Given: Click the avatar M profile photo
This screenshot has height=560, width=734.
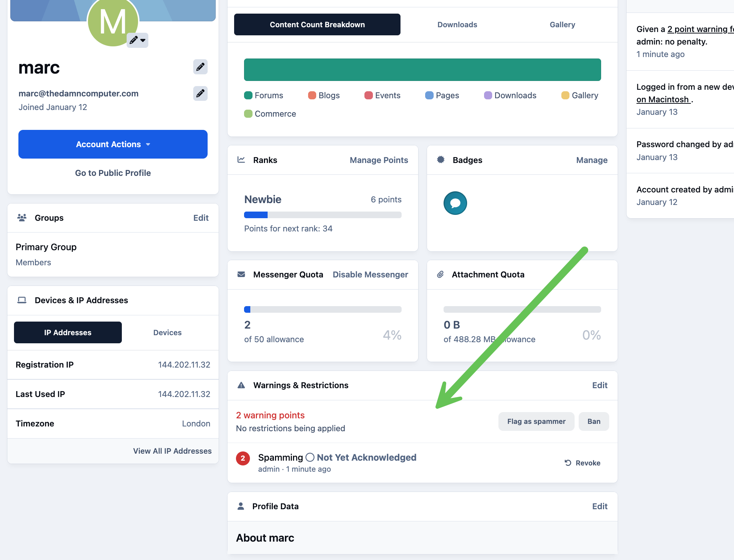Looking at the screenshot, I should [113, 22].
